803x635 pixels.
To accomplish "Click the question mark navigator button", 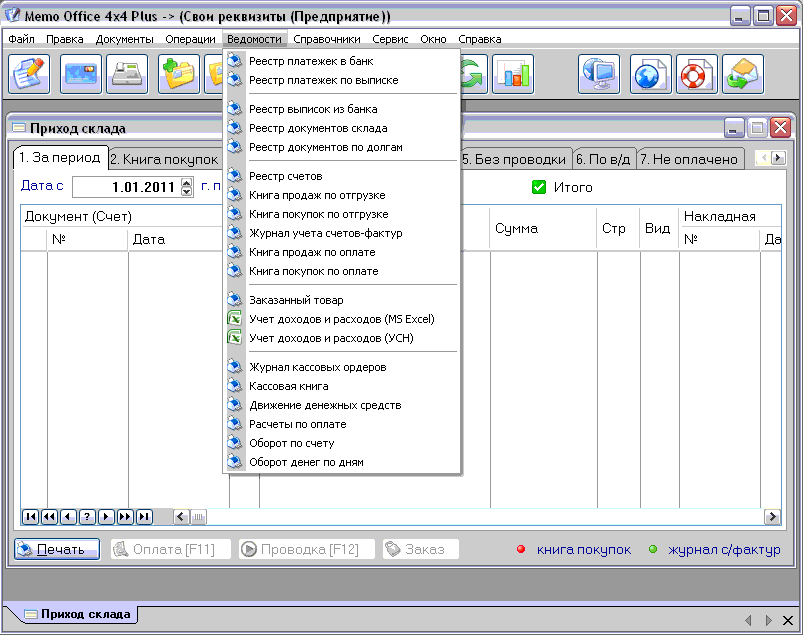I will tap(87, 517).
